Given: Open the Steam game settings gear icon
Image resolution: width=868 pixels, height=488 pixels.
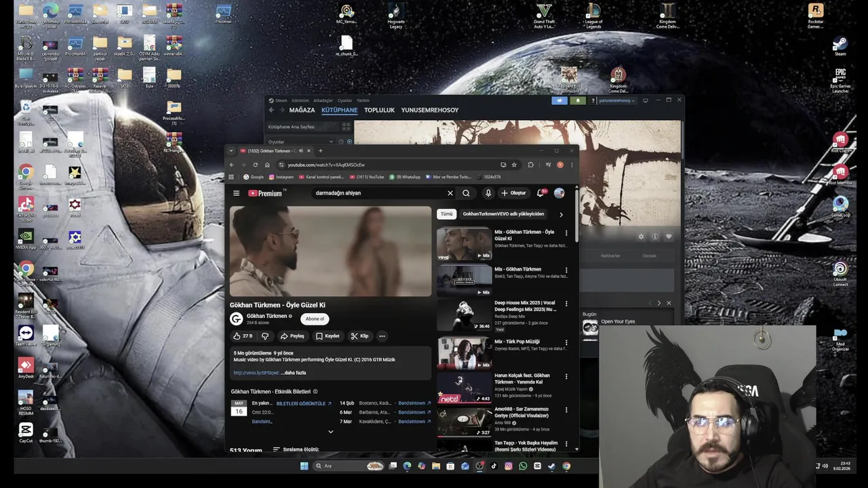Looking at the screenshot, I should click(x=641, y=237).
